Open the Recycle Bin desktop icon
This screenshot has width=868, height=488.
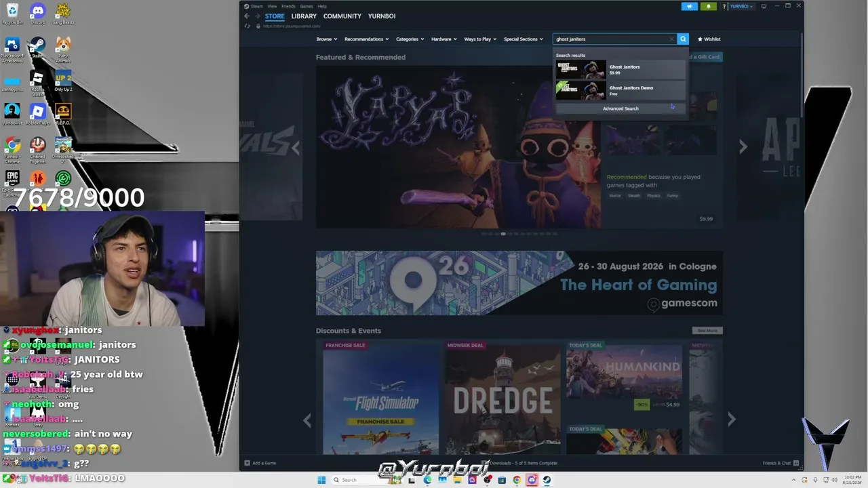click(12, 13)
